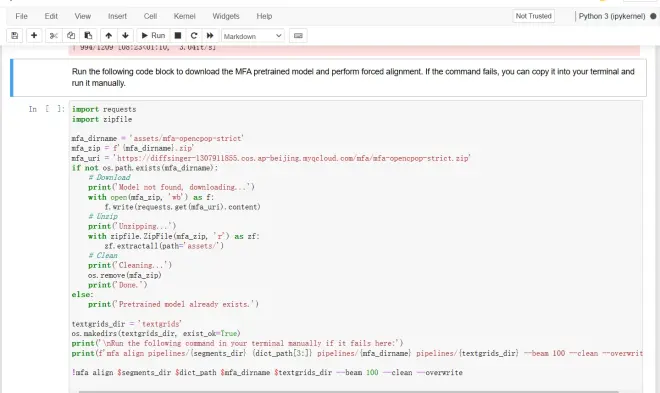The width and height of the screenshot is (660, 393).
Task: Click the "print('Pretrained model already exists.')" line
Action: coord(173,304)
